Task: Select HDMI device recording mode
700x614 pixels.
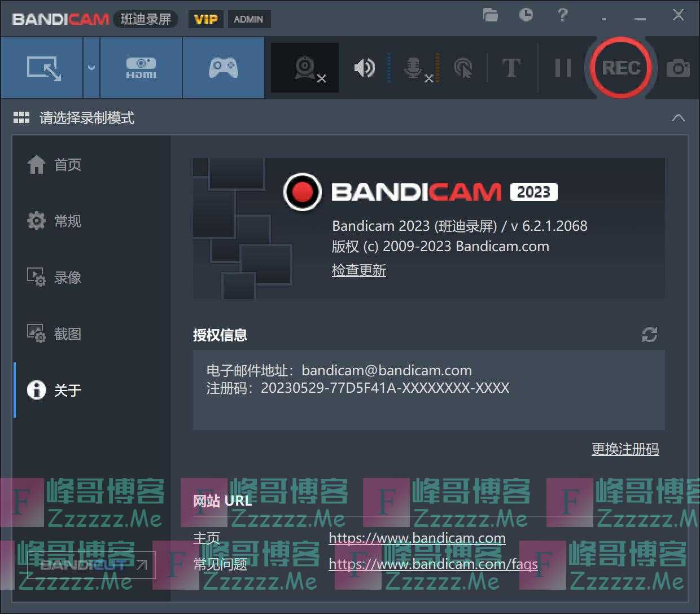Action: (141, 68)
